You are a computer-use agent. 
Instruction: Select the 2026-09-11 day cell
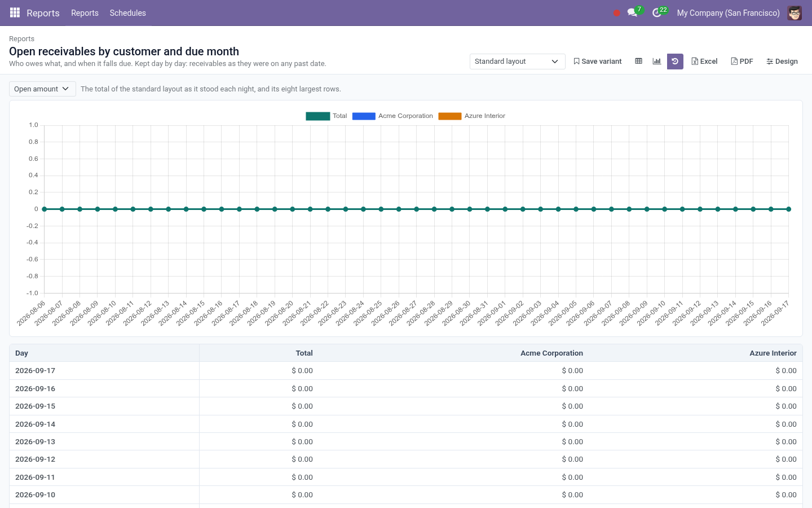point(104,478)
